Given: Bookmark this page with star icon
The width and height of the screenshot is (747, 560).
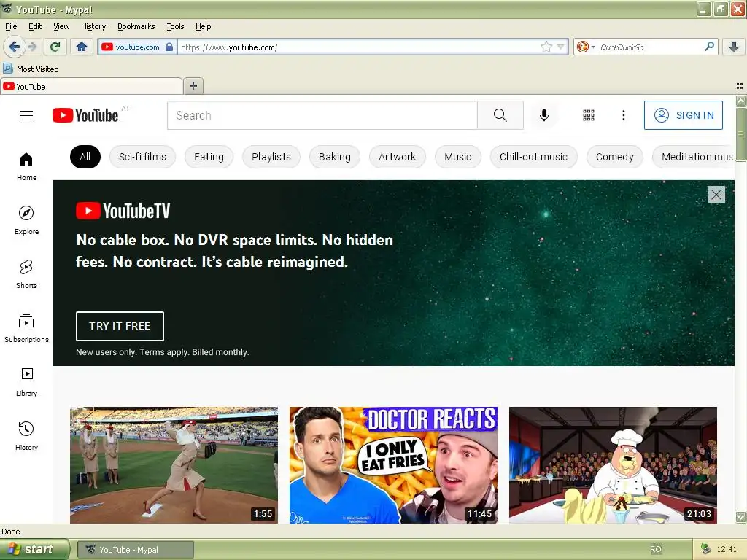Looking at the screenshot, I should coord(546,47).
